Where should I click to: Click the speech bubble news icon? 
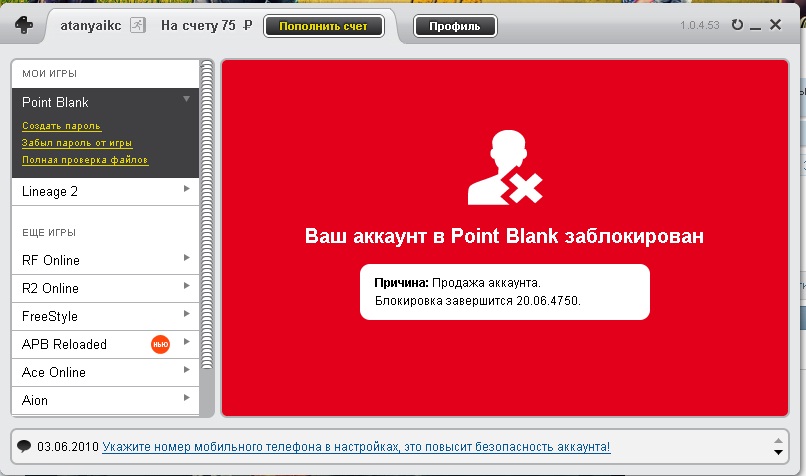coord(24,446)
